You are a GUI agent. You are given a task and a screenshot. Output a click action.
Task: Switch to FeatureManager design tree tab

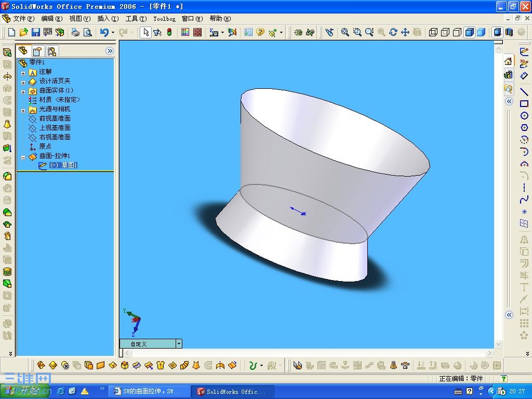click(x=23, y=51)
